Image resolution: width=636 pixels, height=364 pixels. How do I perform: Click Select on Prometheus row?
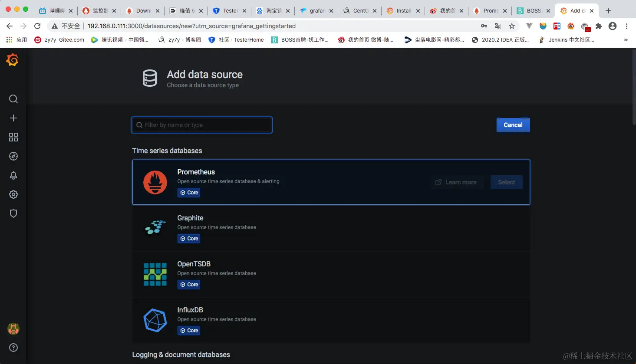(507, 182)
